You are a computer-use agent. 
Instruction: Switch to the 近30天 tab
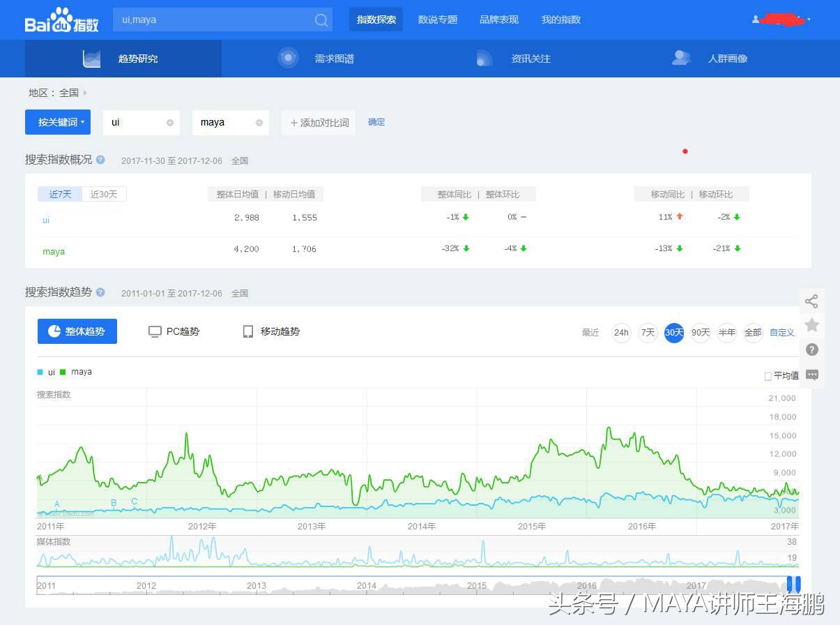(104, 194)
